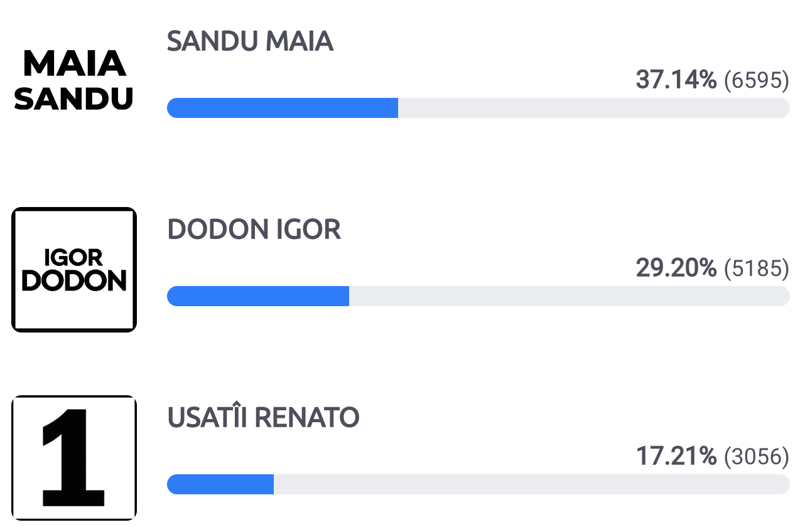
Task: Select the (5185) vote count
Action: tap(756, 269)
